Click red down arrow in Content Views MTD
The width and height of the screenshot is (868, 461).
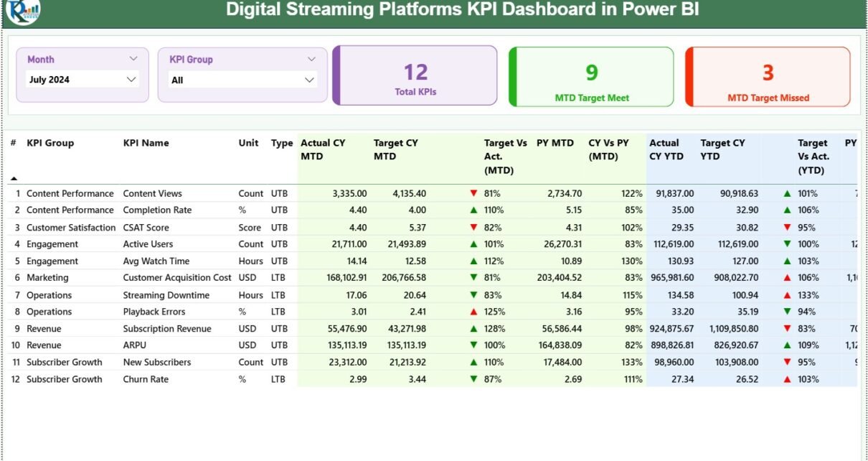coord(473,193)
